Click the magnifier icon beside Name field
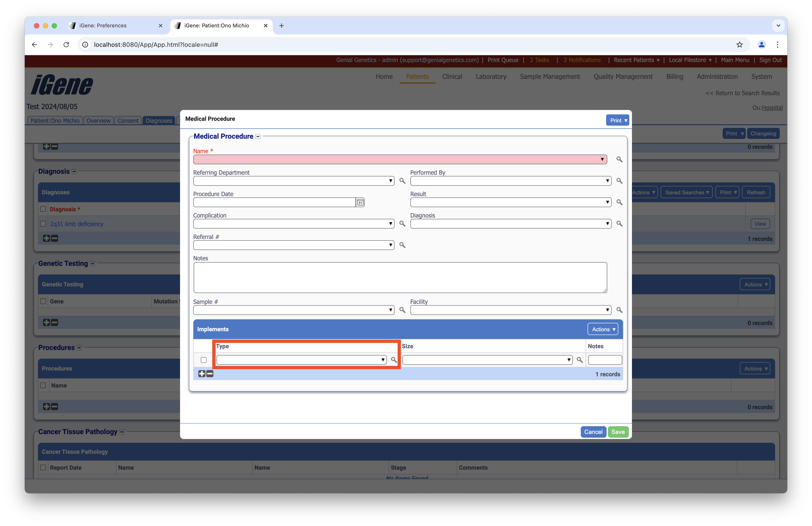812x526 pixels. 619,159
